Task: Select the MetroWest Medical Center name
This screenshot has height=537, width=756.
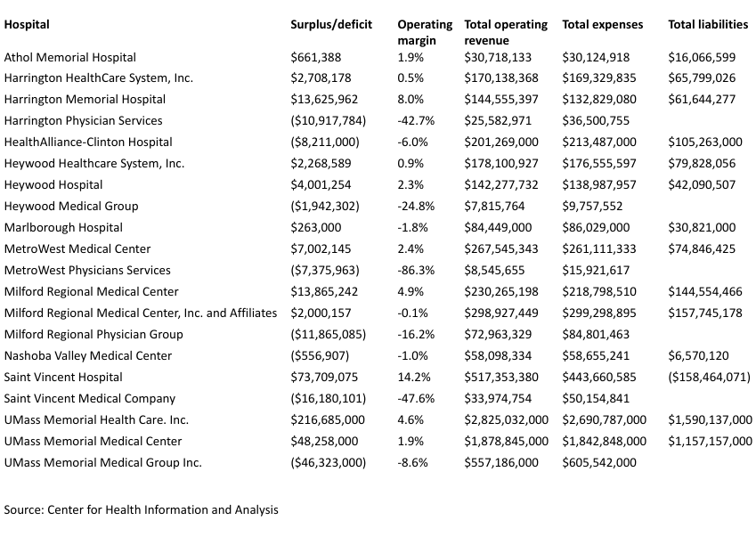Action: pos(77,249)
